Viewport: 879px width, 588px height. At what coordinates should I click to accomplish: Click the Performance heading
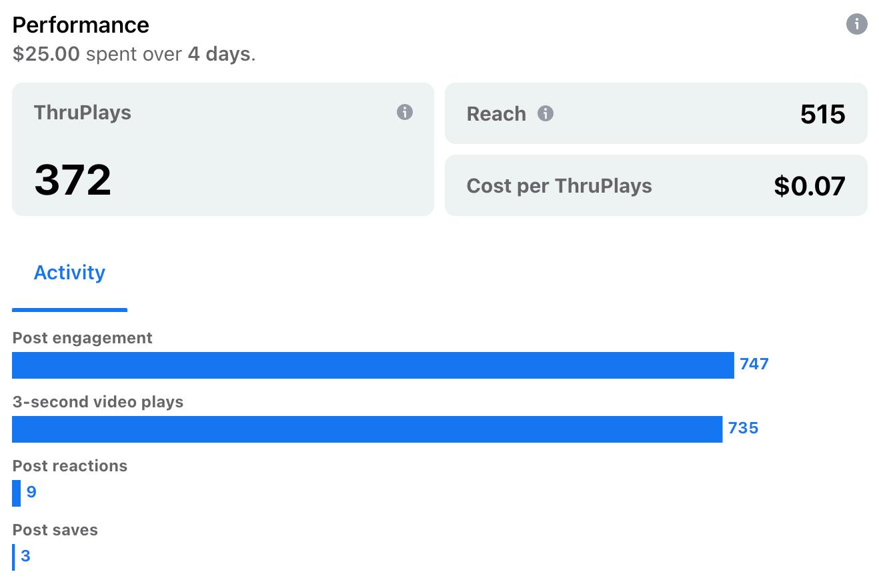tap(81, 25)
